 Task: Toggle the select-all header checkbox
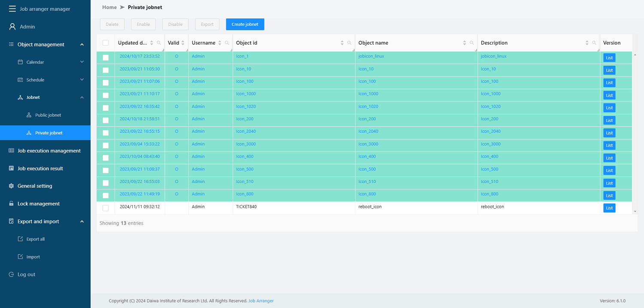click(x=106, y=43)
